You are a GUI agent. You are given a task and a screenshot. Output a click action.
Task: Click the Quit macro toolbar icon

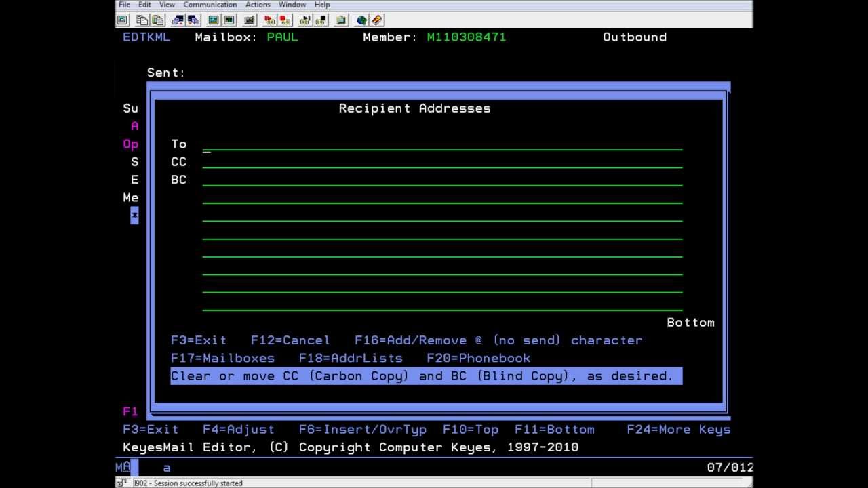320,20
